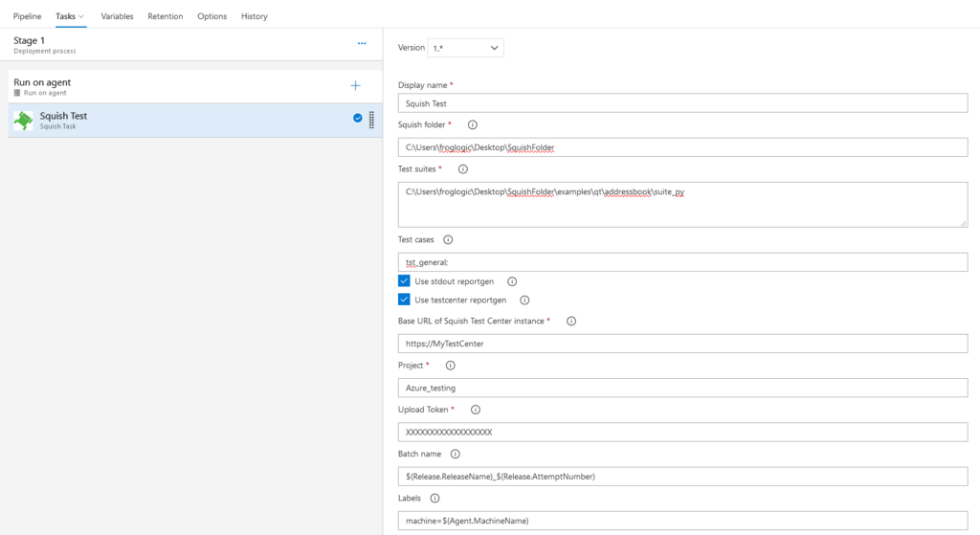Go to the History tab
Image resolution: width=980 pixels, height=535 pixels.
(x=255, y=16)
